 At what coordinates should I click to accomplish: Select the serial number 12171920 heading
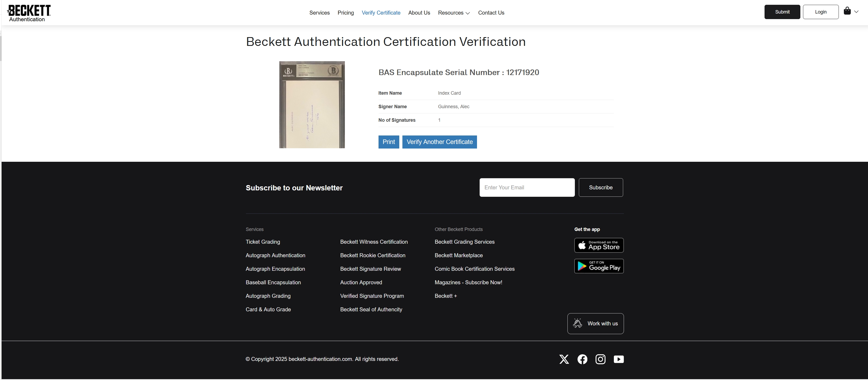[459, 72]
